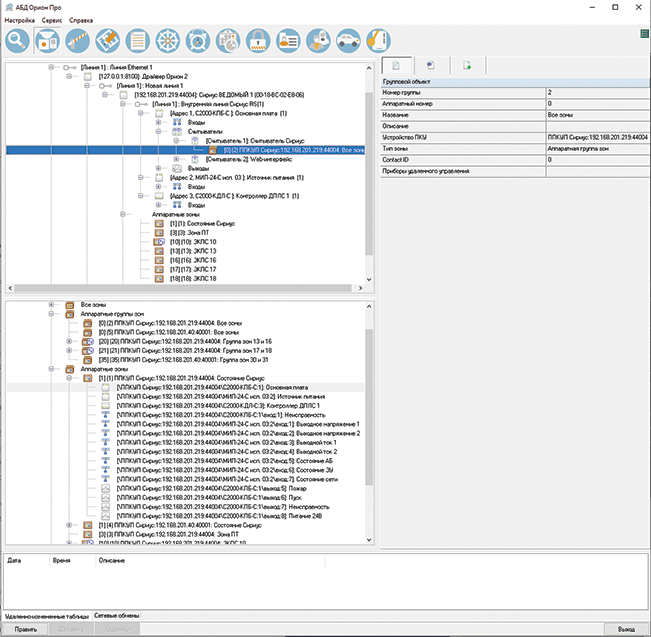Click the Править button
The width and height of the screenshot is (651, 637).
(x=26, y=629)
